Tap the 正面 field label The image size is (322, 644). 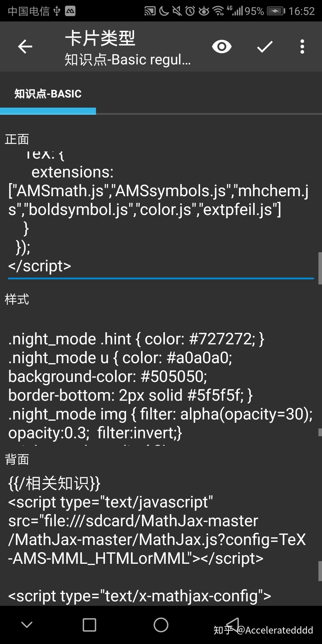(x=16, y=139)
